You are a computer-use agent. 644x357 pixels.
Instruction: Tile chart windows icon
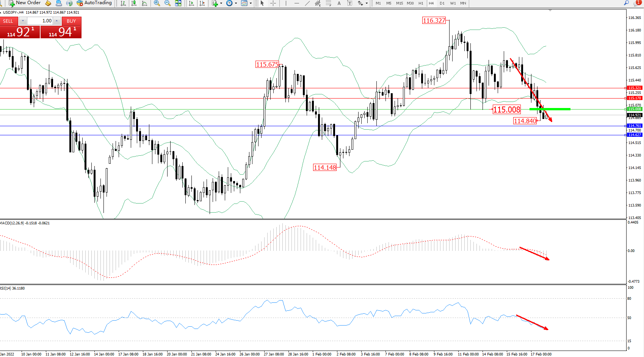tap(178, 3)
